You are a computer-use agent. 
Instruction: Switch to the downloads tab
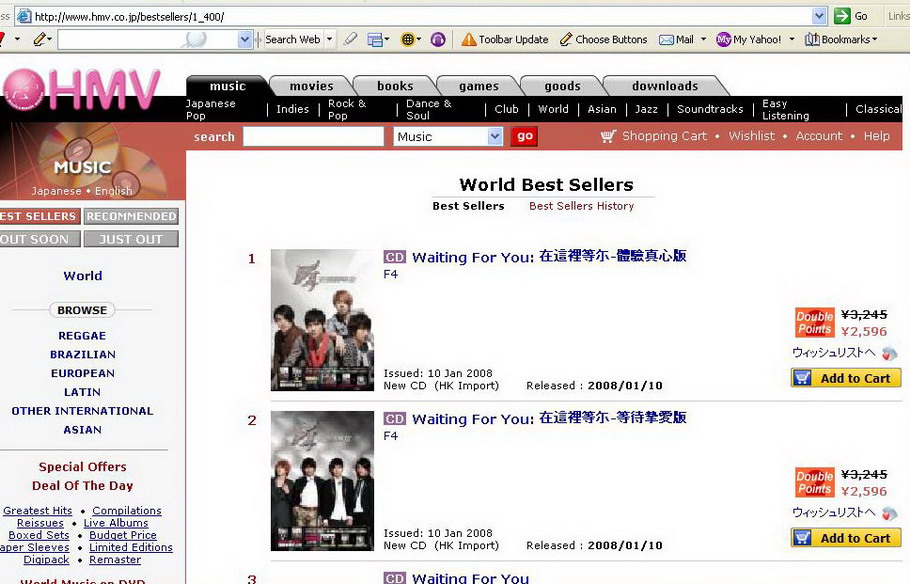click(x=665, y=86)
